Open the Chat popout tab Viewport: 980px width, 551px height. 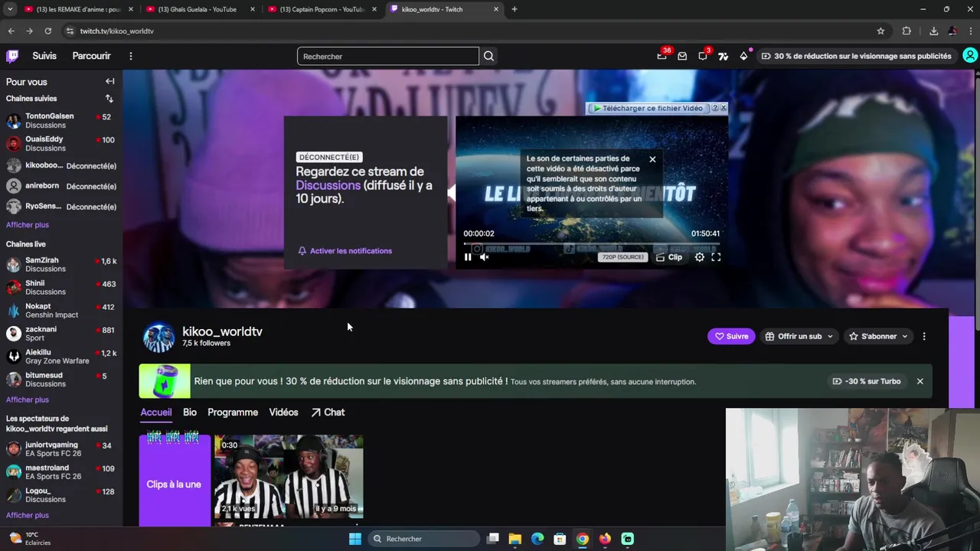(328, 412)
